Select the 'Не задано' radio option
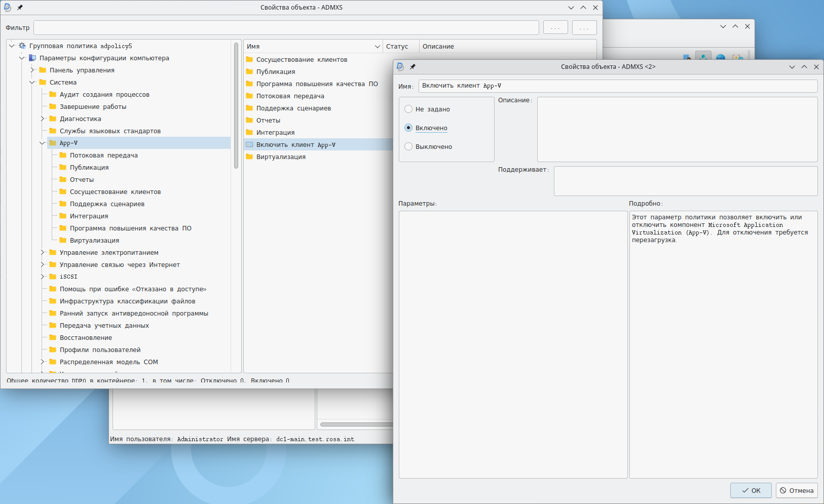Image resolution: width=824 pixels, height=504 pixels. 408,109
